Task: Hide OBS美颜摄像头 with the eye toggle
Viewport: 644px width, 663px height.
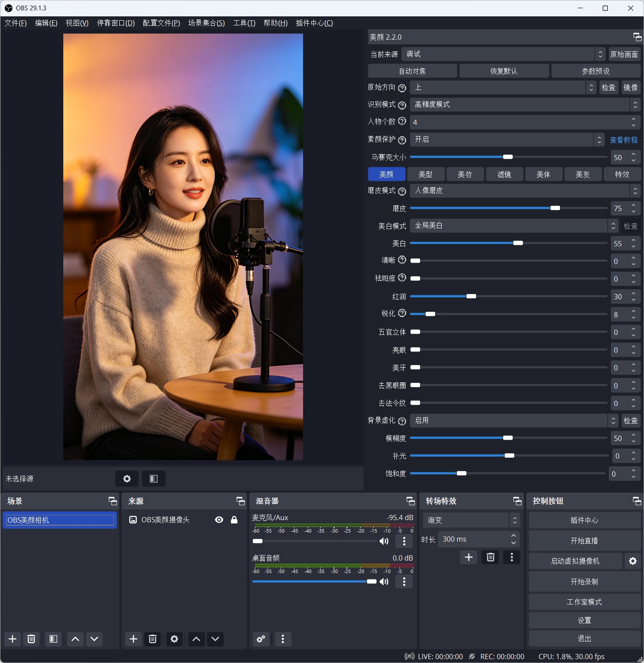Action: point(219,520)
